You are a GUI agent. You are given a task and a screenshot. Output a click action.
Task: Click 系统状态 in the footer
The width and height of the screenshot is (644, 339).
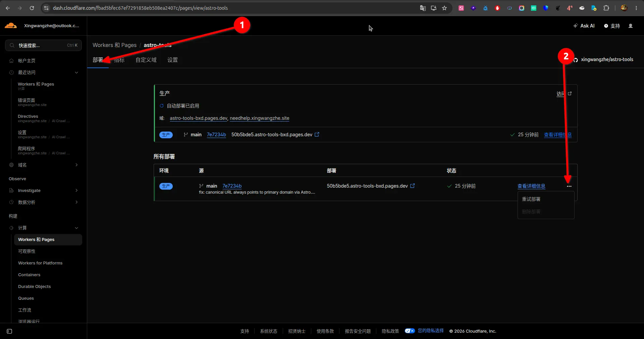269,331
